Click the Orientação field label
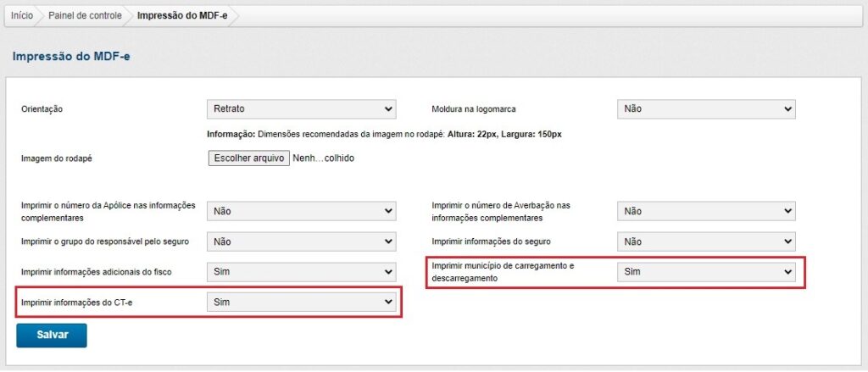 click(42, 109)
